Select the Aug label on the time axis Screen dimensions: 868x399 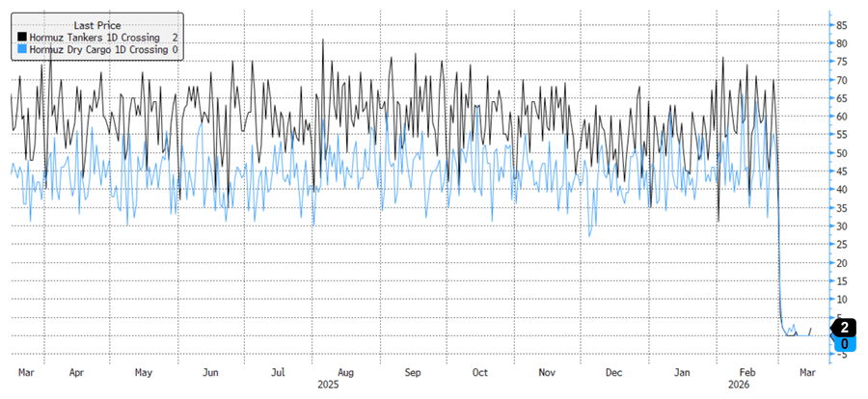tap(345, 371)
